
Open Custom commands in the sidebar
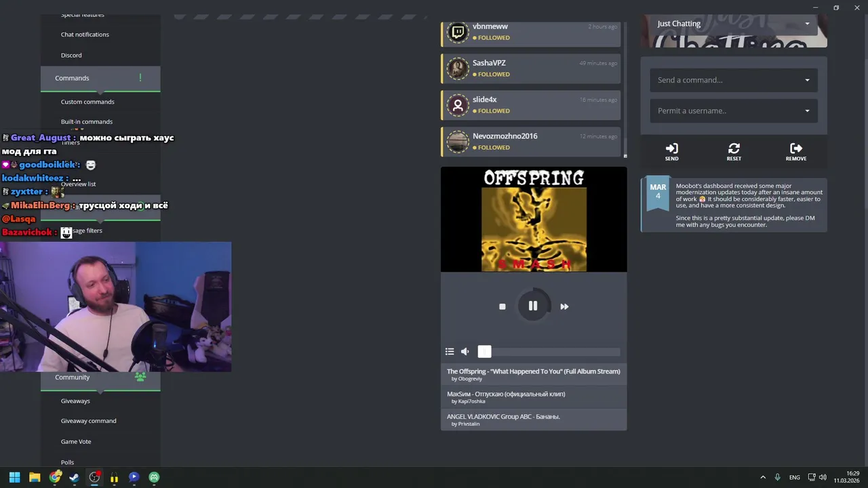tap(87, 102)
